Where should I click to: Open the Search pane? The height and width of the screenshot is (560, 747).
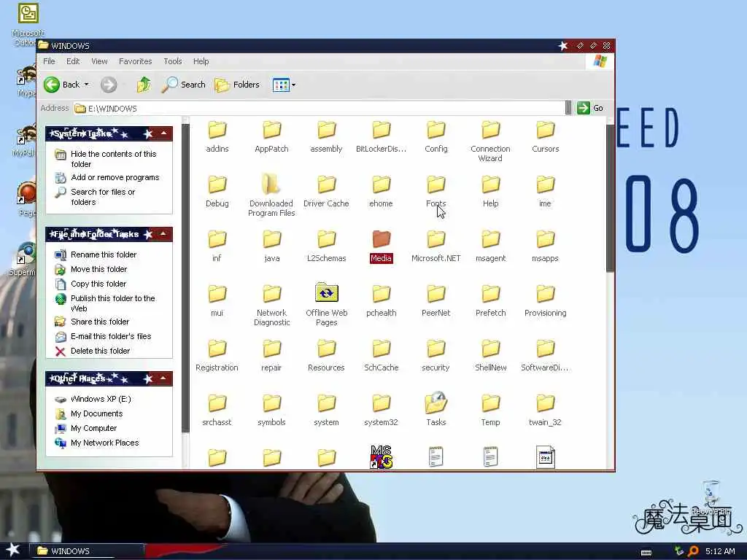coord(183,85)
